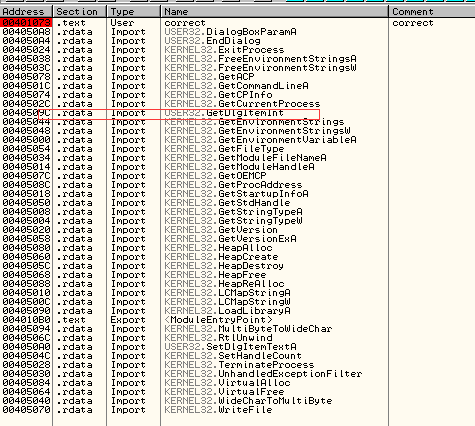
Task: Select the user-defined name 'correct' in the Name column
Action: (185, 23)
